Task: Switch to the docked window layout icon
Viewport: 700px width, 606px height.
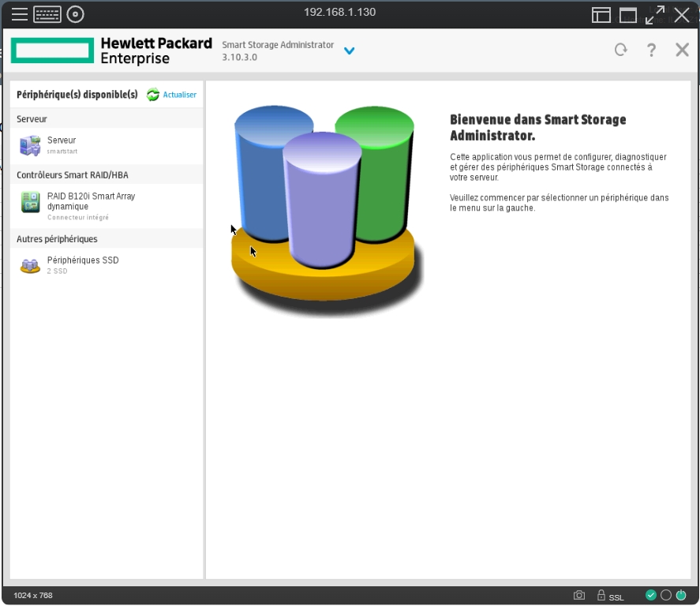Action: pyautogui.click(x=601, y=15)
